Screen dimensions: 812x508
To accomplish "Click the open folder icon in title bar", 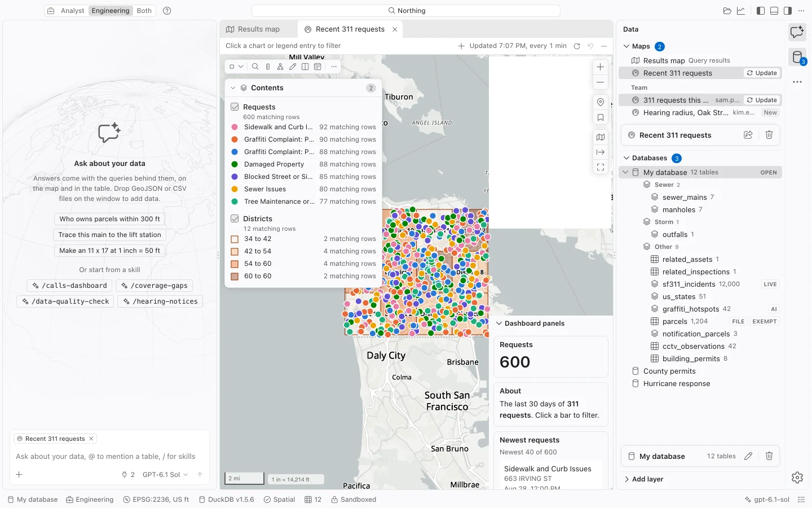I will pos(727,11).
